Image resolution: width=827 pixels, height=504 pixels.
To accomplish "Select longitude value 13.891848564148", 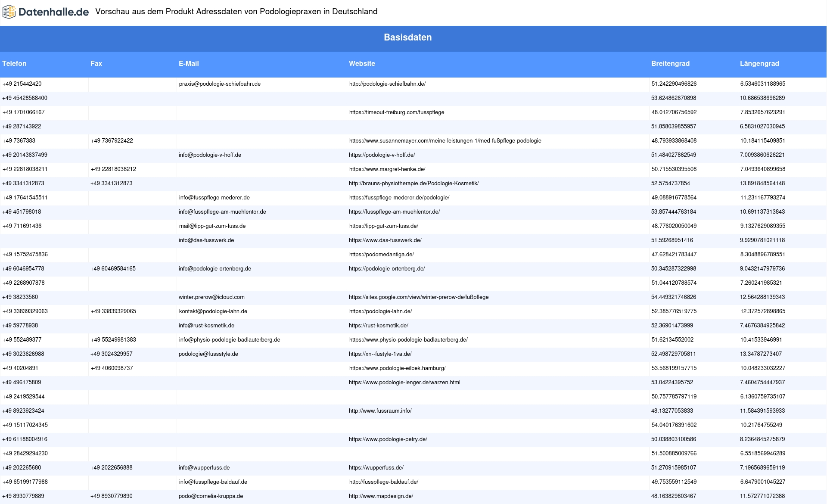I will (x=762, y=184).
